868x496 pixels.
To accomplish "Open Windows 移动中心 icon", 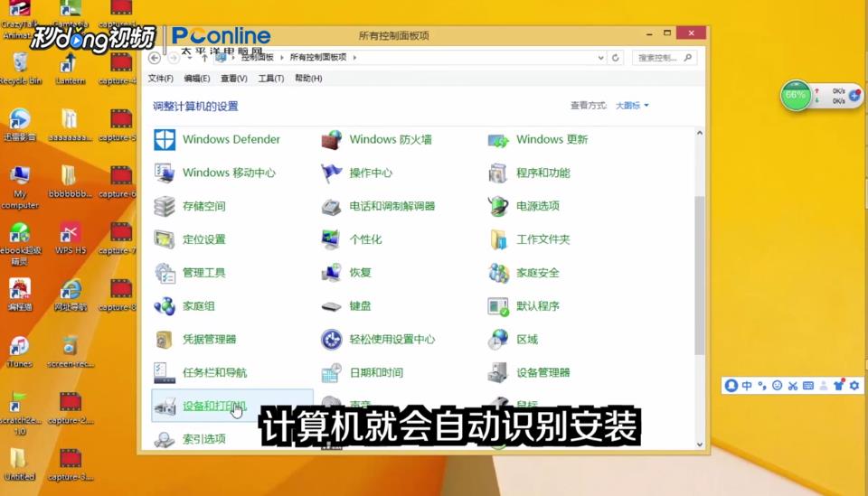I will [165, 173].
